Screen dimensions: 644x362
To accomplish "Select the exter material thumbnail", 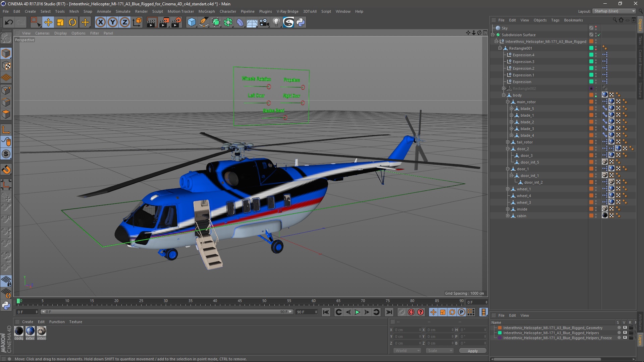I will 30,331.
